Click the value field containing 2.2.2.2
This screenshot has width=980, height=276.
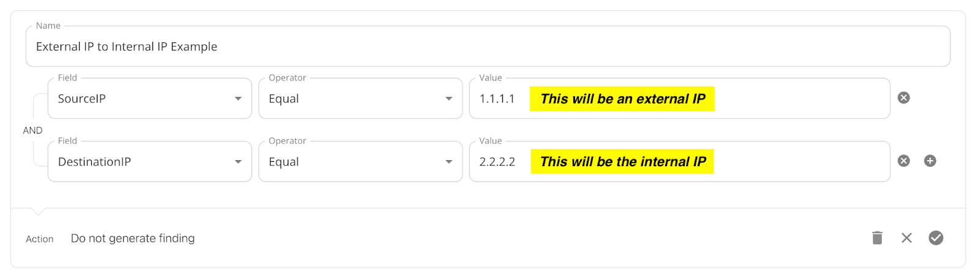tap(679, 161)
